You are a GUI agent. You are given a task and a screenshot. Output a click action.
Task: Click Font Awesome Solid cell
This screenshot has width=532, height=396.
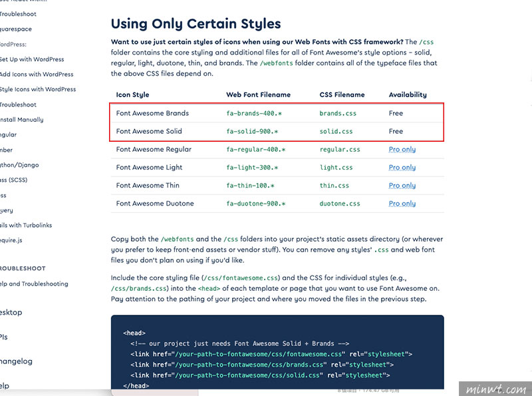(x=149, y=131)
